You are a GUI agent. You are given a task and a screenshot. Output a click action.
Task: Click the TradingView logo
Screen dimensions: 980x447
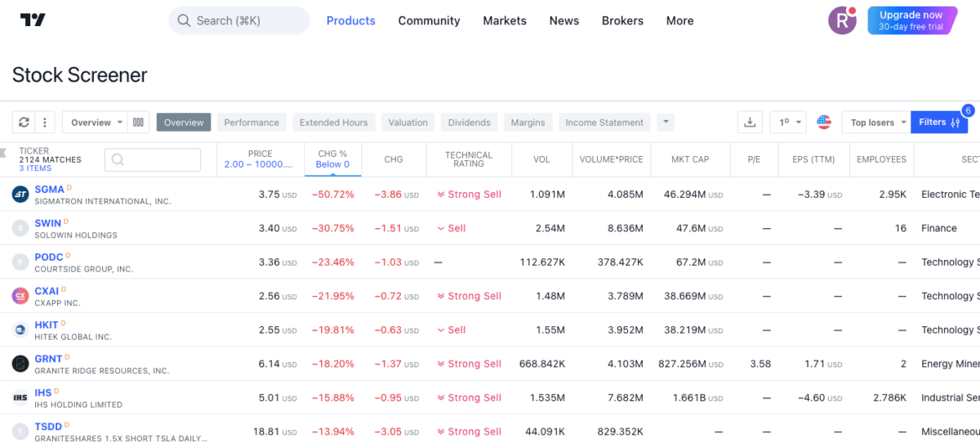(x=33, y=20)
